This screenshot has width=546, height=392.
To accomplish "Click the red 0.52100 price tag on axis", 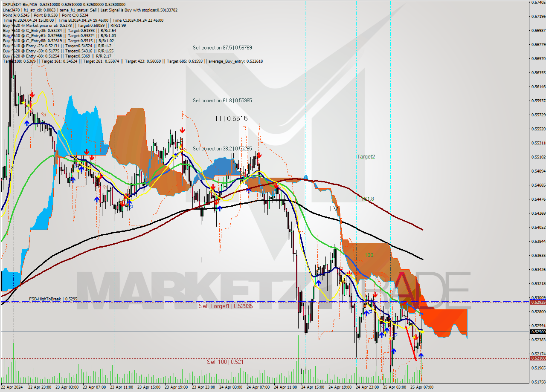I will [537, 358].
